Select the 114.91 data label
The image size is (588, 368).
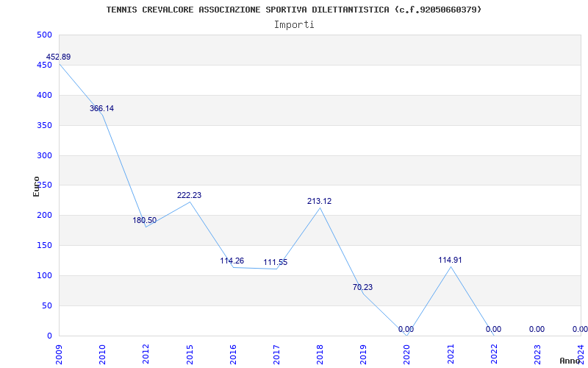click(x=450, y=260)
